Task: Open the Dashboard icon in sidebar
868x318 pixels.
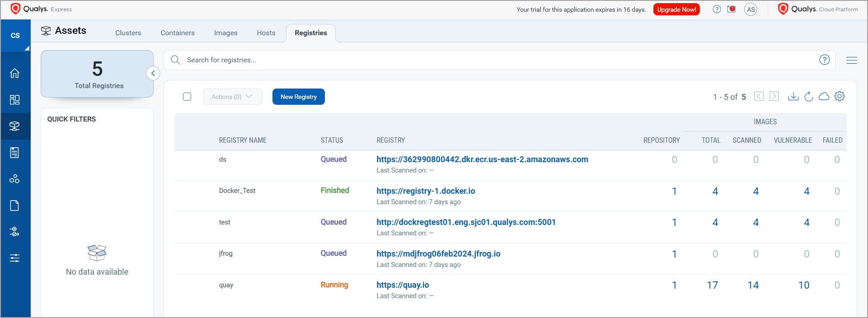Action: [15, 100]
